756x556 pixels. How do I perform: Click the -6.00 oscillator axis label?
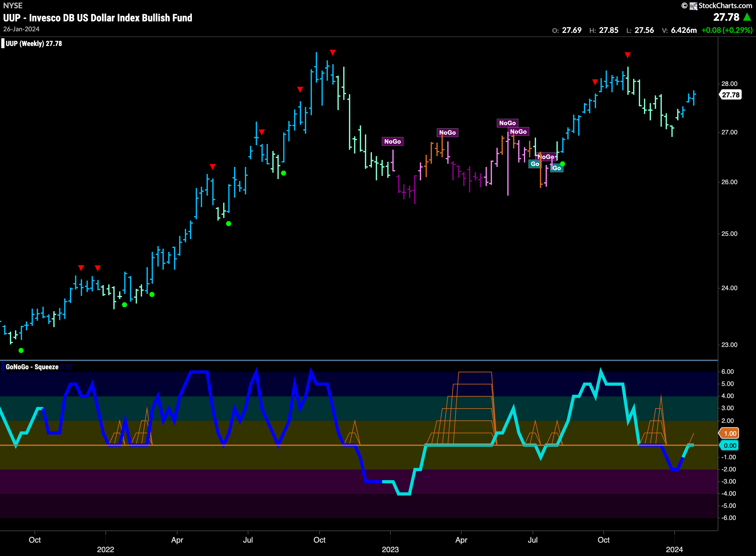[729, 518]
